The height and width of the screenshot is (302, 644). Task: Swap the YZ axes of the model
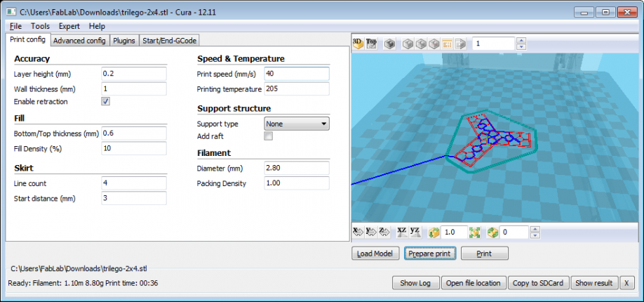[415, 232]
